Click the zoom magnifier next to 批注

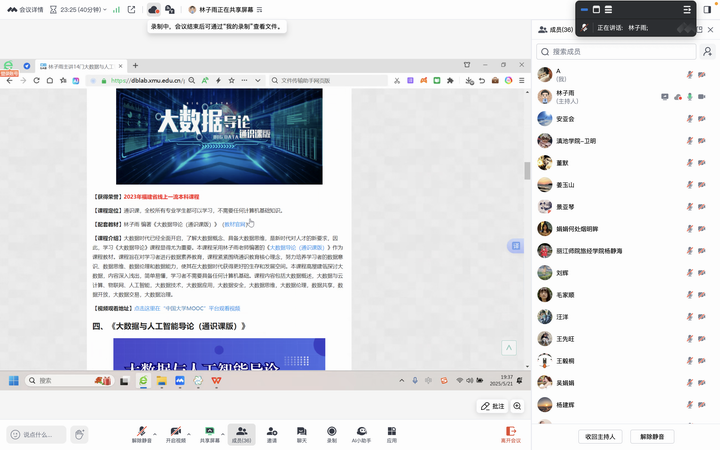click(x=518, y=406)
